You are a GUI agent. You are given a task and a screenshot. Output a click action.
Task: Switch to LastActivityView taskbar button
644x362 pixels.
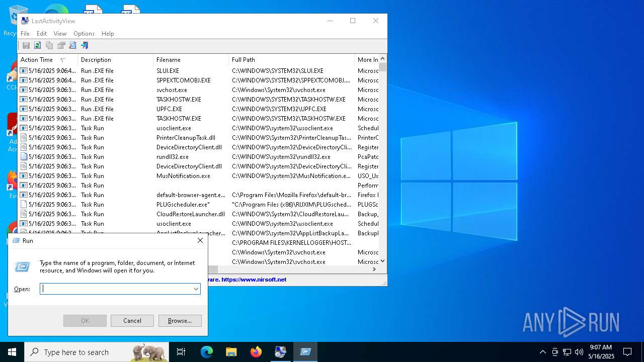point(281,352)
